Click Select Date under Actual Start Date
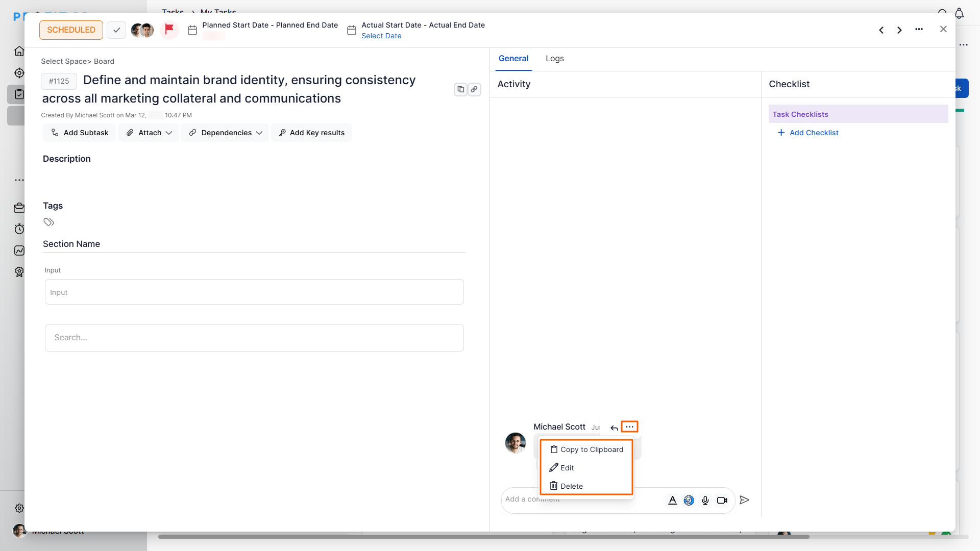980x551 pixels. pyautogui.click(x=381, y=36)
